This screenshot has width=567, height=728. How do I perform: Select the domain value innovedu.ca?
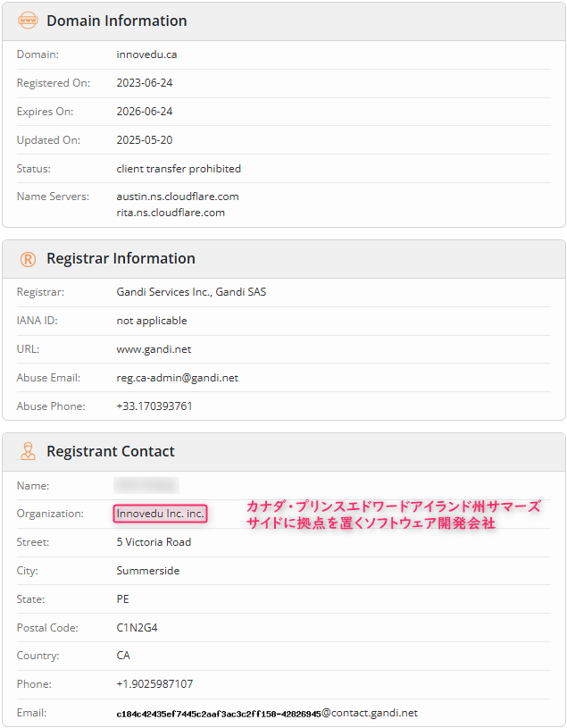(x=146, y=54)
